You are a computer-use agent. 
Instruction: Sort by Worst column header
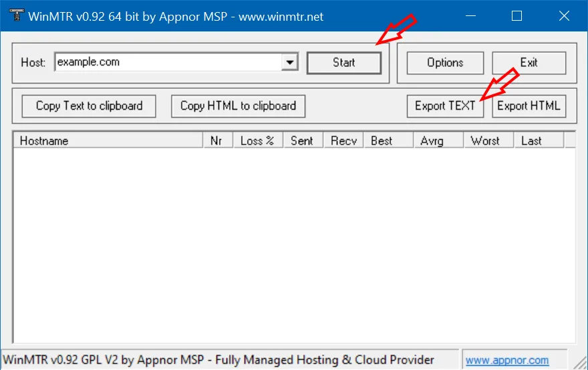[x=489, y=141]
